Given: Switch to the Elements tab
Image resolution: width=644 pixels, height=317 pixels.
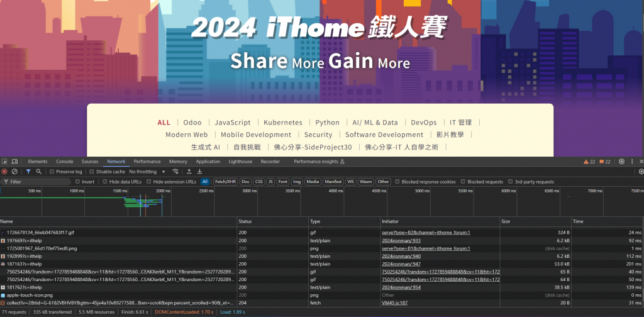Looking at the screenshot, I should click(37, 162).
